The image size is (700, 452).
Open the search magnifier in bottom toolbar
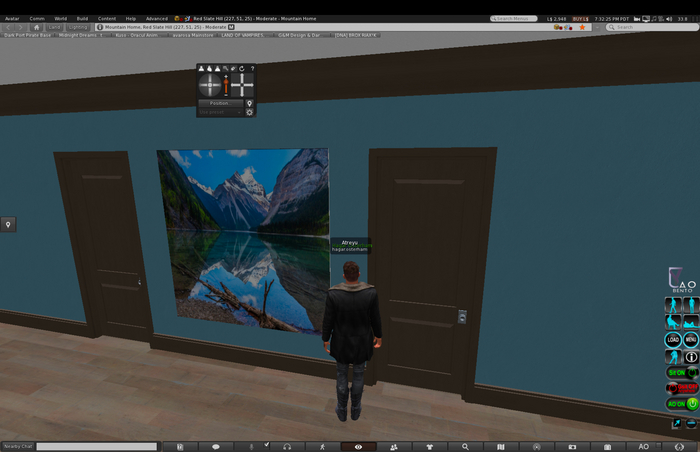click(x=465, y=446)
